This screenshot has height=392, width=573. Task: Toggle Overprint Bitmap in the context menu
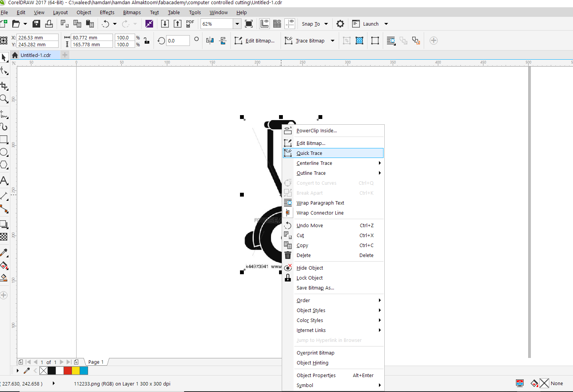point(333,353)
